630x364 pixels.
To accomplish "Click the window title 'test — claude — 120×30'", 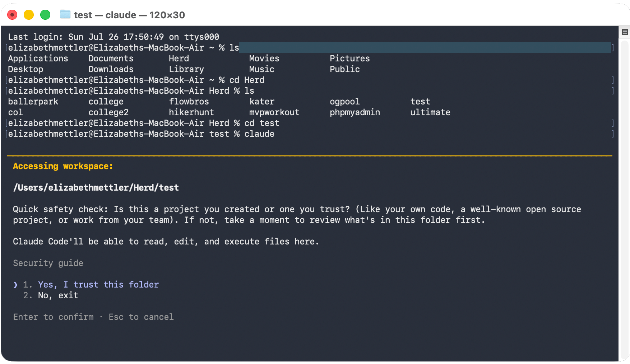I will (129, 15).
